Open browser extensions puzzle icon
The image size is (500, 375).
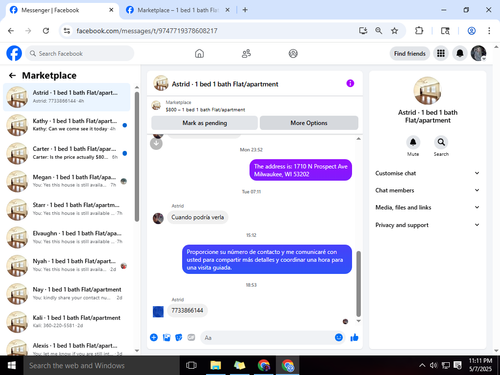tap(419, 31)
